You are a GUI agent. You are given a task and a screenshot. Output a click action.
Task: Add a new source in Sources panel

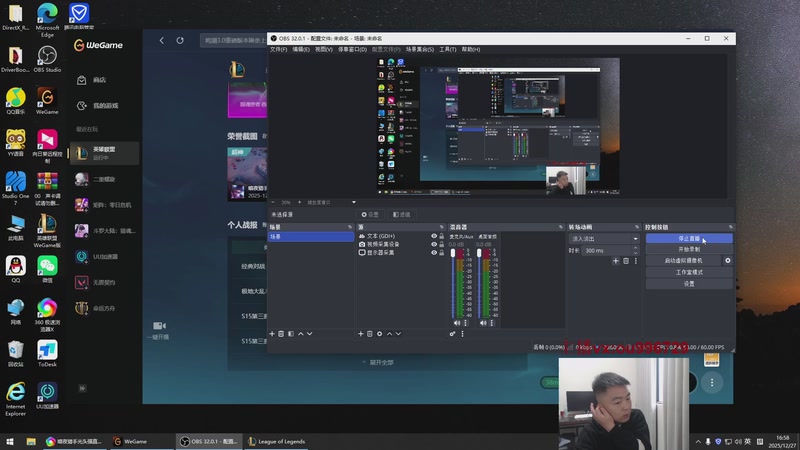(x=361, y=334)
